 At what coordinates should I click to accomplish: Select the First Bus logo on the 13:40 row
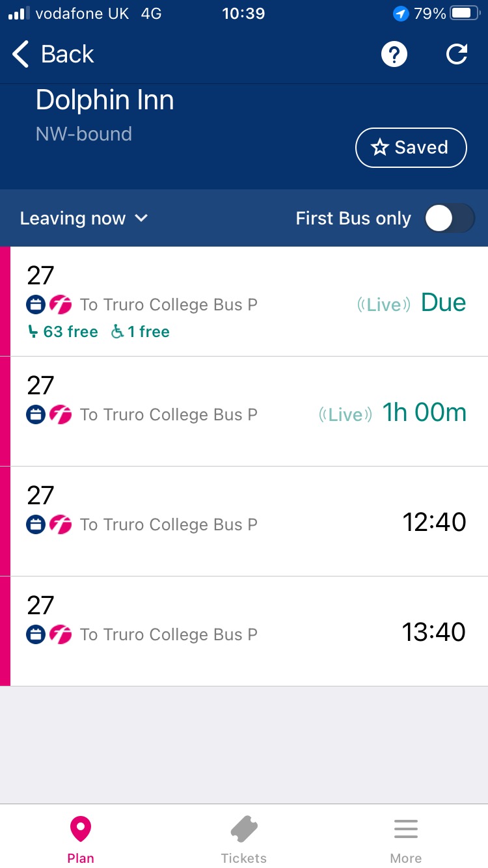click(x=61, y=634)
